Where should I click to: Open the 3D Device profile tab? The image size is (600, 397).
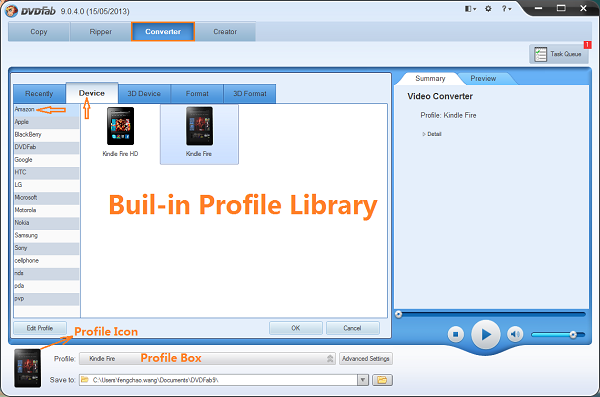tap(144, 94)
